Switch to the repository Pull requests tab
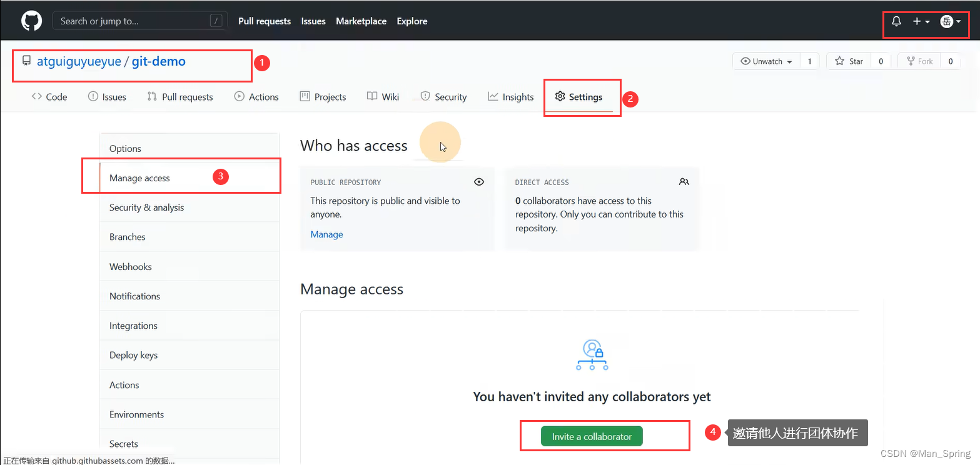This screenshot has height=465, width=980. (180, 97)
